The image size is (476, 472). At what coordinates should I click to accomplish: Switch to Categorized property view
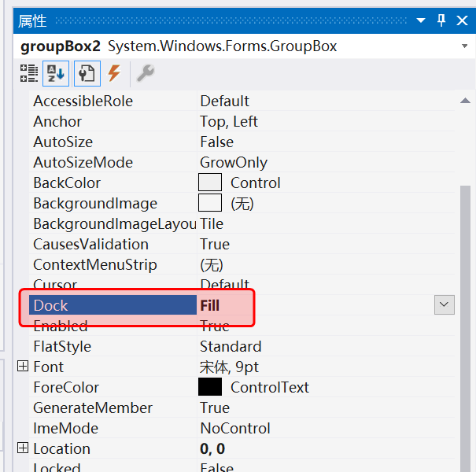(x=28, y=74)
